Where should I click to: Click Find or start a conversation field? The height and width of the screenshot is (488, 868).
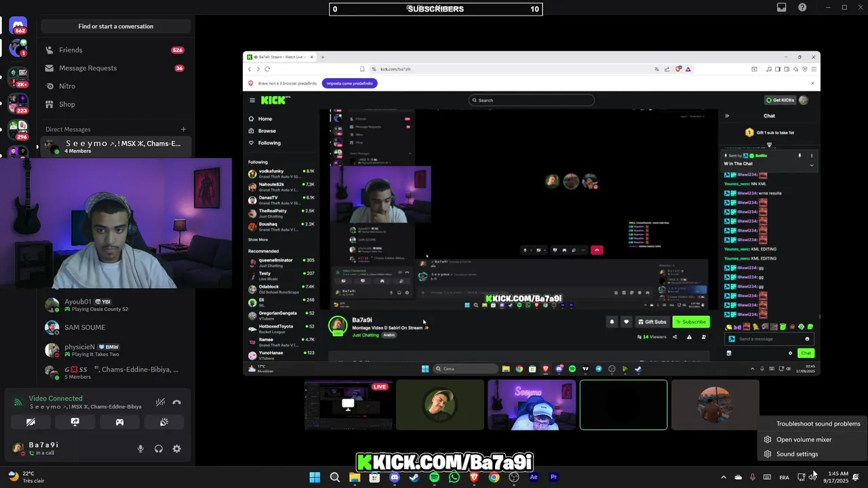pyautogui.click(x=116, y=26)
